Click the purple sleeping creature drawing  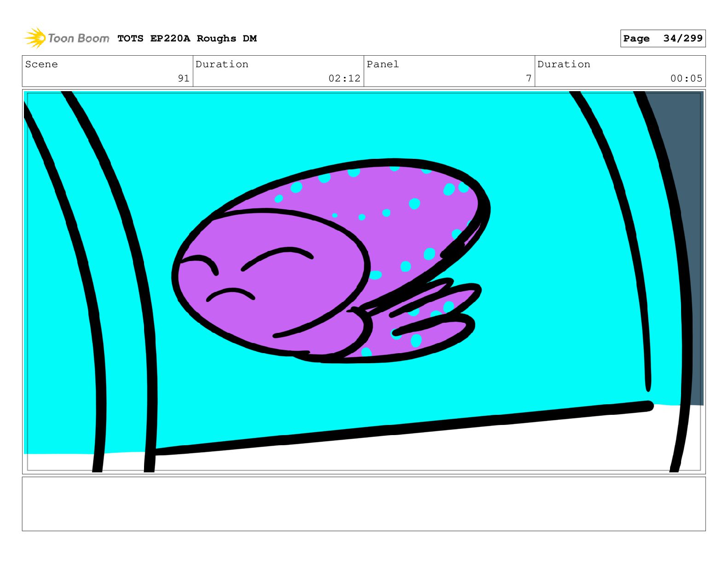coord(330,261)
